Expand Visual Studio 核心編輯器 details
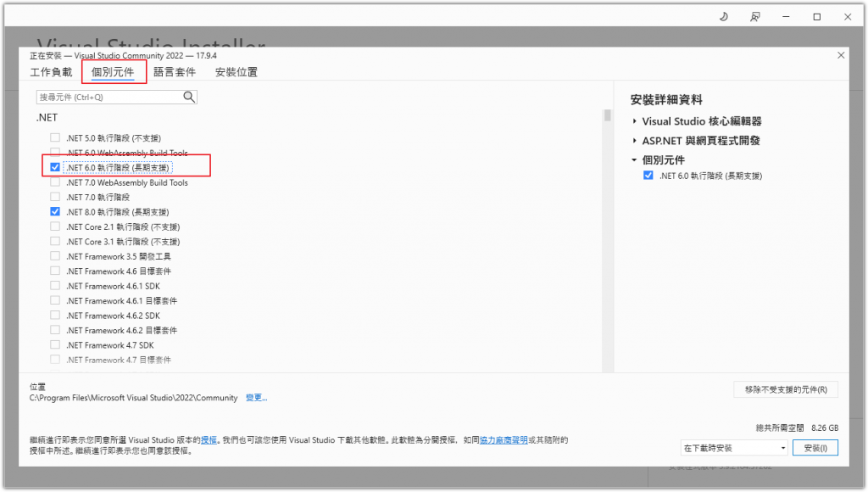Viewport: 868px width, 492px height. (634, 120)
